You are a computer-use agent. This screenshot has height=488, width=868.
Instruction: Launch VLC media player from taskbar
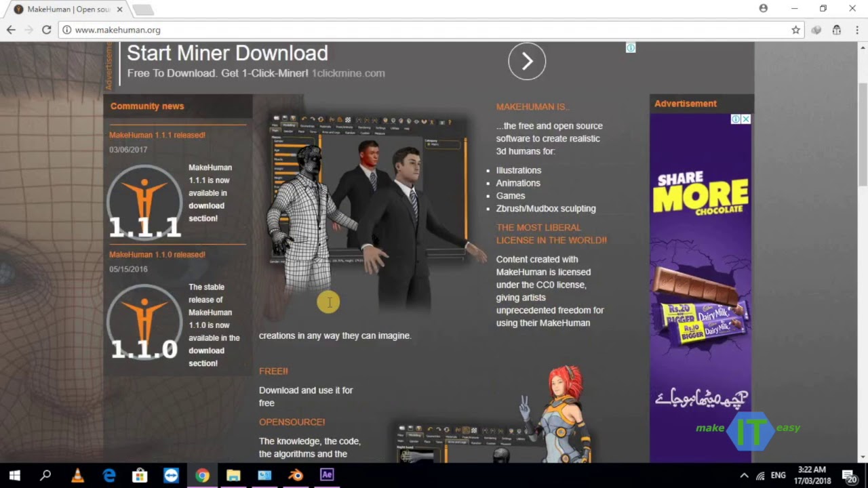point(77,475)
